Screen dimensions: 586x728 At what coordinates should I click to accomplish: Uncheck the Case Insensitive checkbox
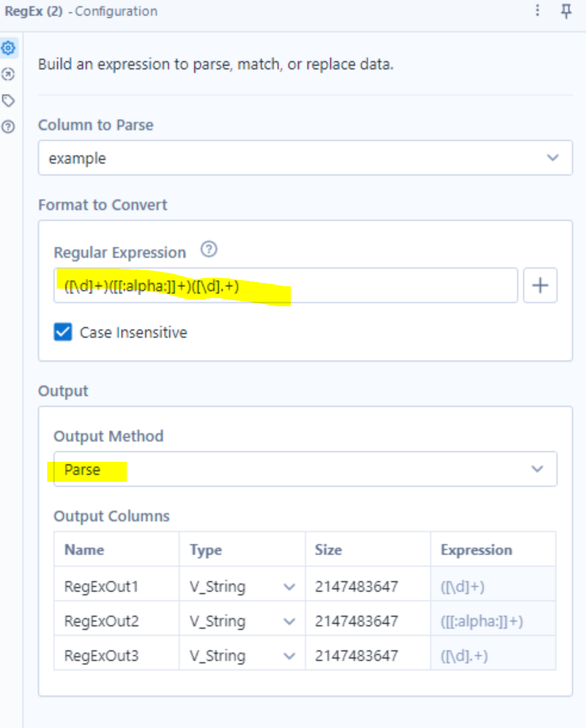tap(63, 332)
